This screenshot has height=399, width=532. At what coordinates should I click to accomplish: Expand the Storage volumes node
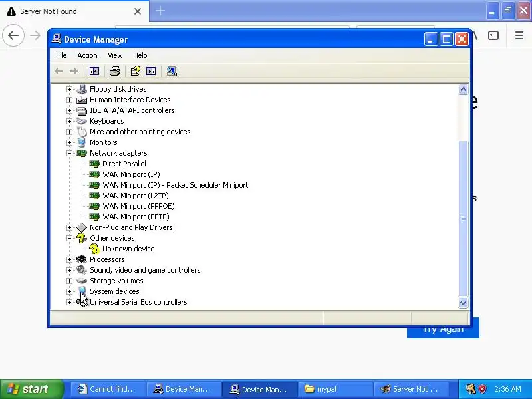(x=69, y=281)
